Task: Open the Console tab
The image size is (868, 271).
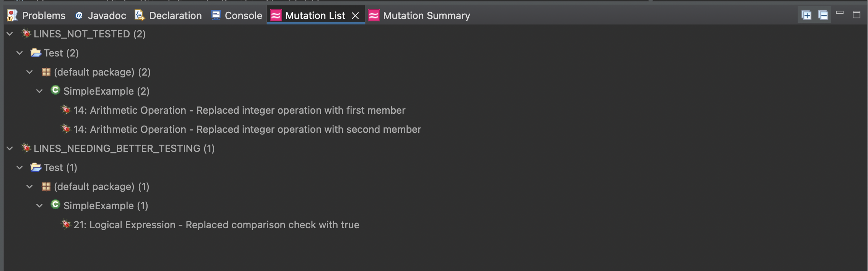Action: [x=243, y=16]
